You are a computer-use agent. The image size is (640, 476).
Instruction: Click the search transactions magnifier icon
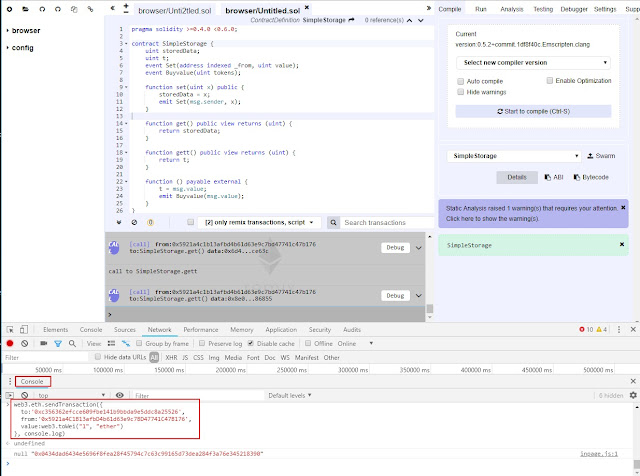coord(333,222)
